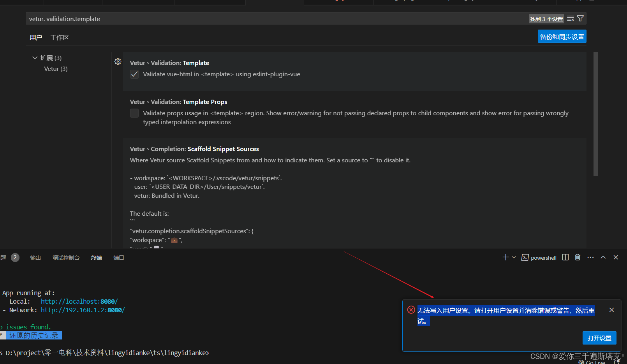This screenshot has width=627, height=364.
Task: Open the 192.168.1.2:8080 network link
Action: point(83,310)
